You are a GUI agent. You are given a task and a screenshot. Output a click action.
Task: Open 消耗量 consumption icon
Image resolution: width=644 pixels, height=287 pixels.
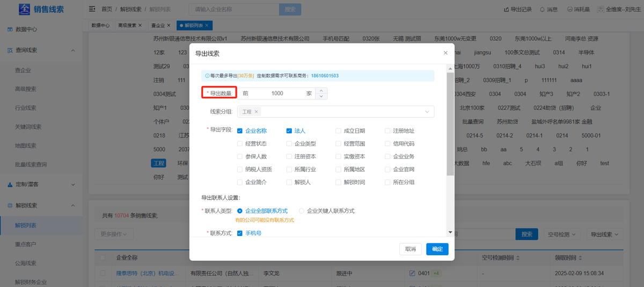(x=577, y=10)
